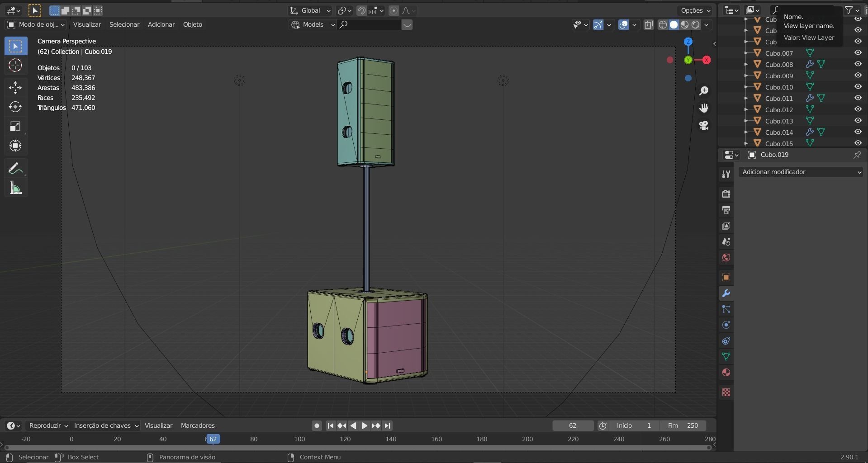
Task: Open the Particles properties tab
Action: point(726,309)
